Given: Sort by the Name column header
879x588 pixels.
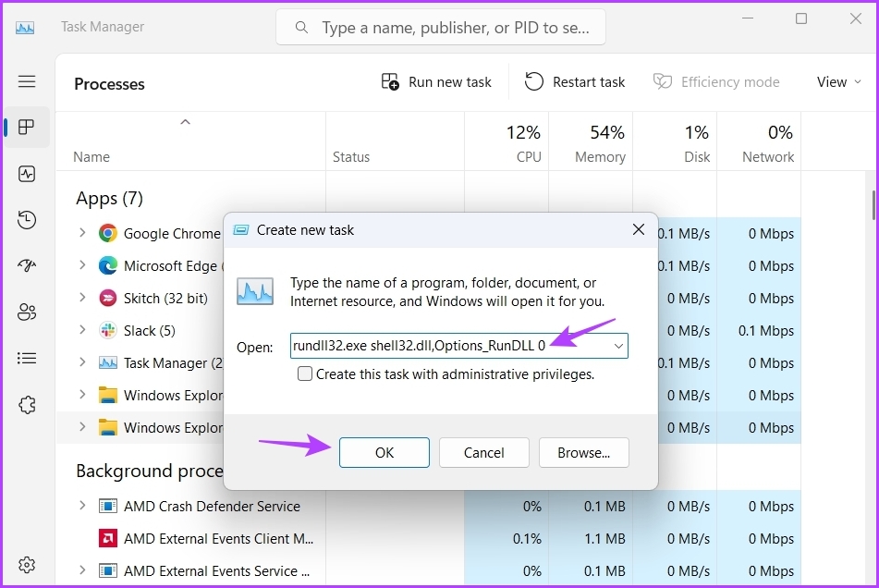Looking at the screenshot, I should (190, 141).
